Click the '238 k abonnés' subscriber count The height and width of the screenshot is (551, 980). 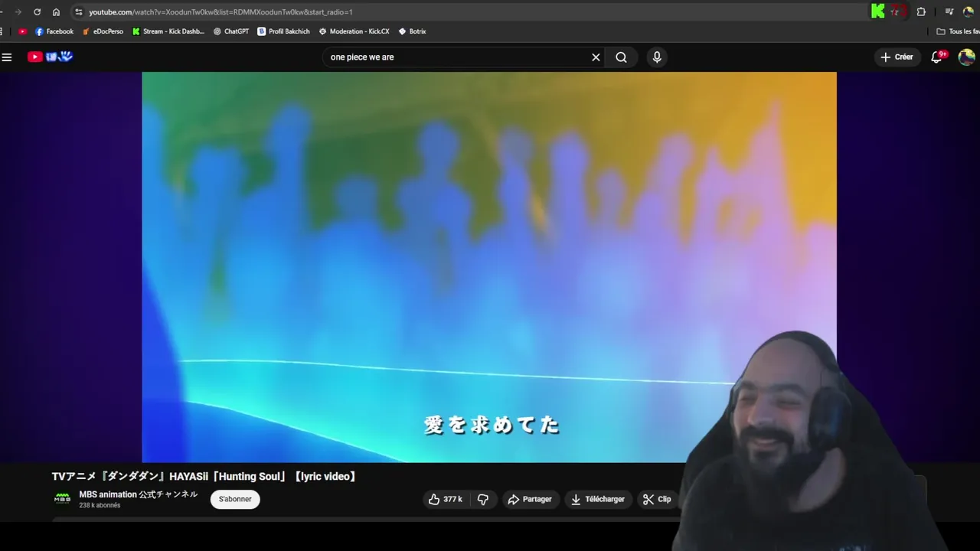coord(100,506)
